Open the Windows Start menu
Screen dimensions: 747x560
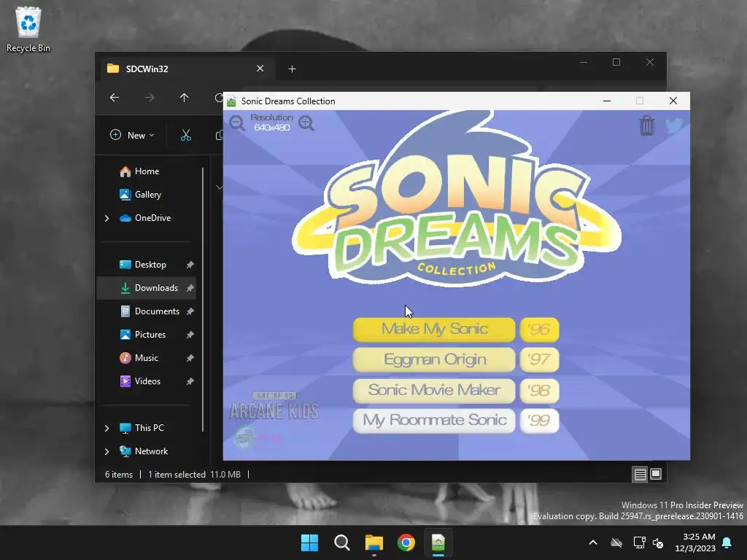coord(309,542)
